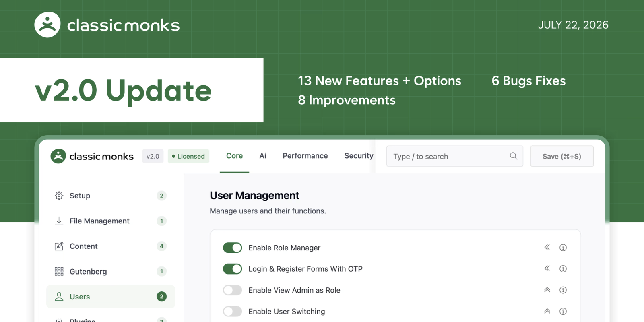This screenshot has height=322, width=644.
Task: Click the File Management download icon
Action: tap(59, 221)
